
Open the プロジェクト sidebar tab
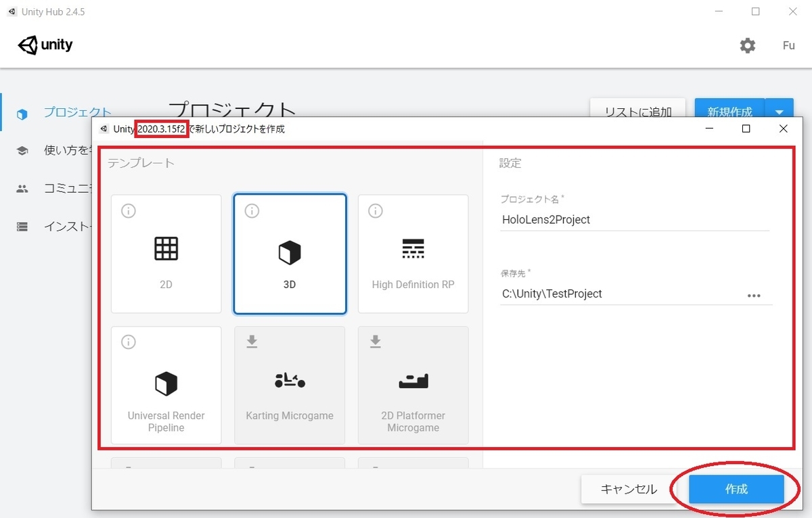coord(77,113)
